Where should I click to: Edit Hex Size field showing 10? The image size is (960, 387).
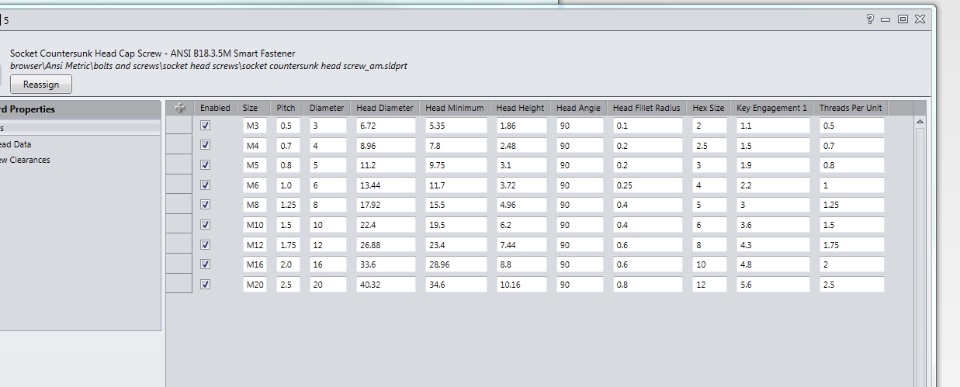tap(710, 265)
